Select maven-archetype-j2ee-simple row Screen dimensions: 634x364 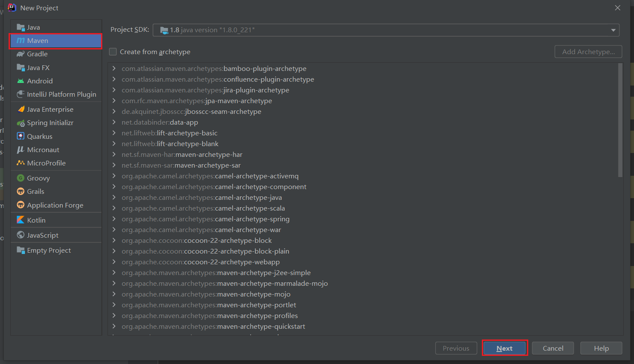point(363,272)
